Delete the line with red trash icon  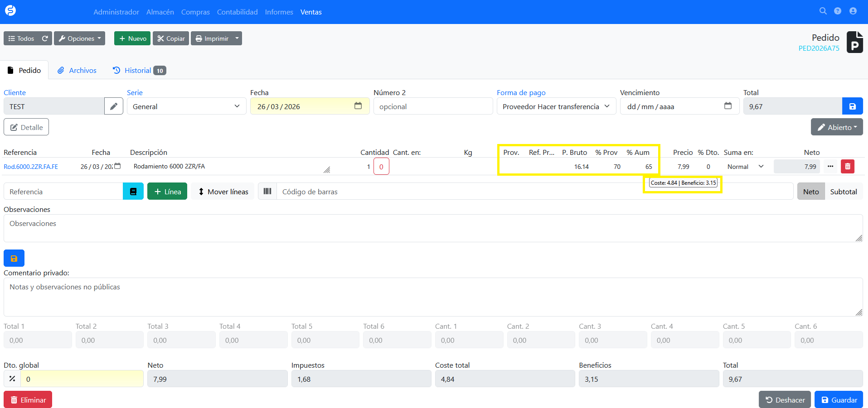point(847,167)
